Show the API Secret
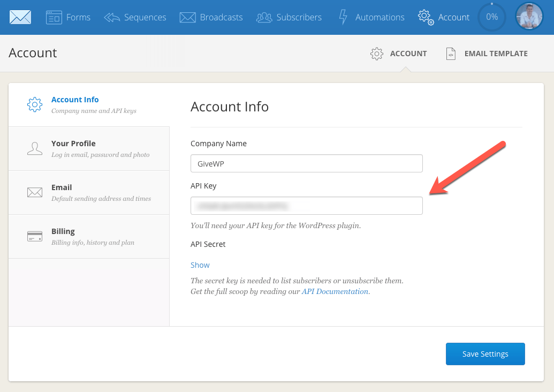The width and height of the screenshot is (554, 392). pyautogui.click(x=200, y=265)
